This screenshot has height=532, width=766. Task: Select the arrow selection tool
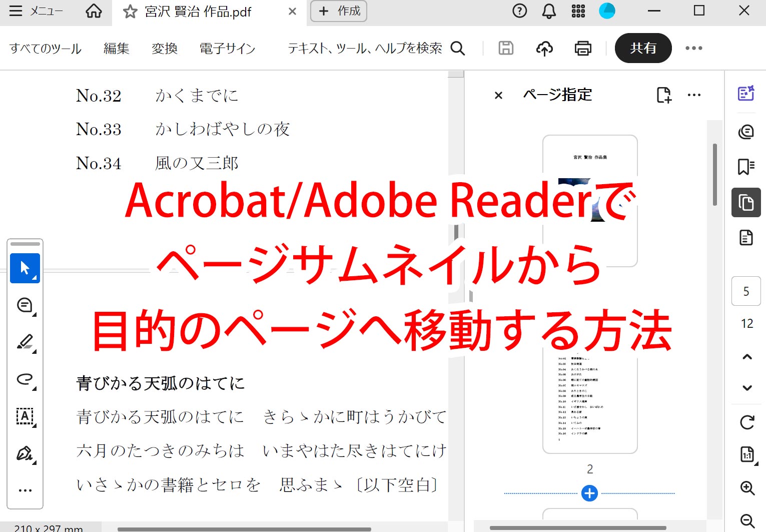[25, 268]
